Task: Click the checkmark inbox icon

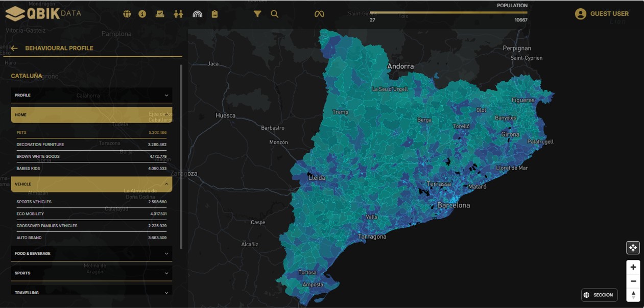Action: tap(160, 14)
